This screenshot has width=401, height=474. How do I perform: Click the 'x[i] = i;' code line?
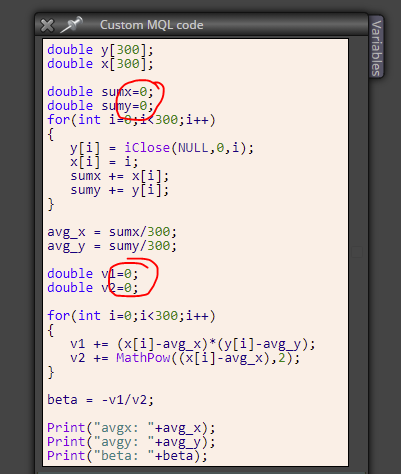(x=104, y=162)
